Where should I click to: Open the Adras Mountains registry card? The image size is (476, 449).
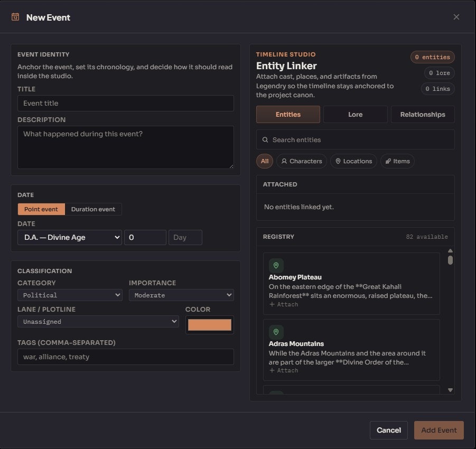click(351, 350)
